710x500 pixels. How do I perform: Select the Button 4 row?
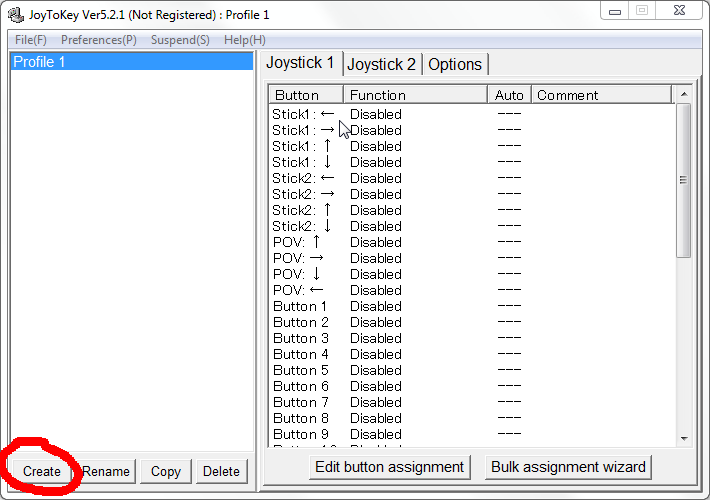point(471,355)
